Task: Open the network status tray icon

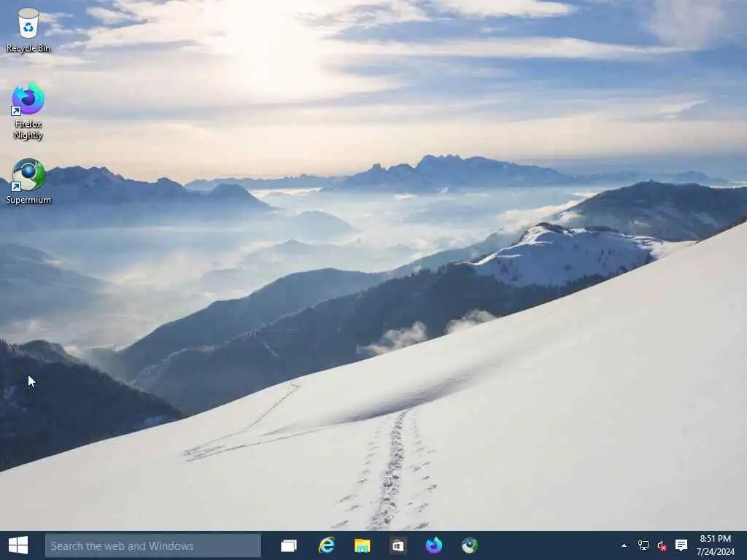Action: pos(643,545)
